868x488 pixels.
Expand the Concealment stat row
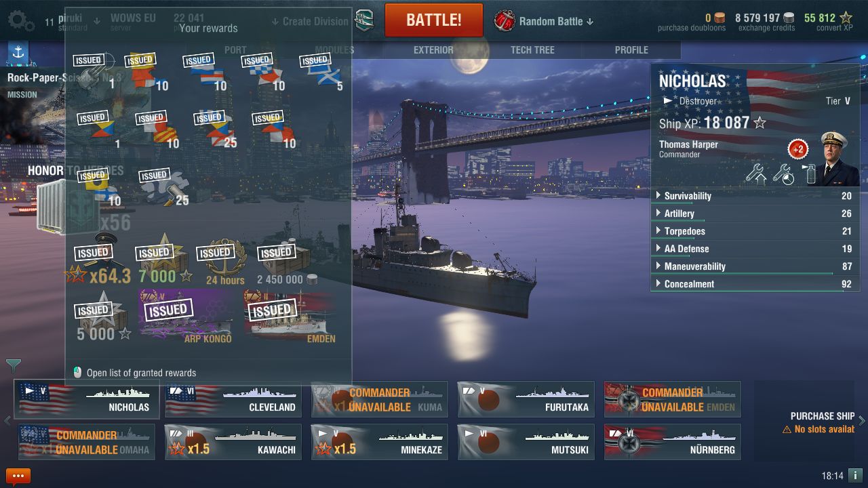(755, 284)
